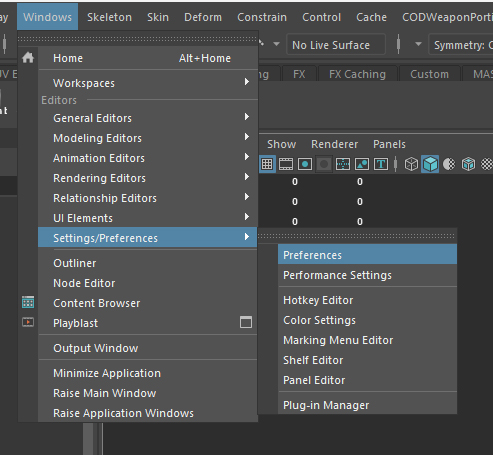Screen dimensions: 493x455
Task: Open the viewport Show menu
Action: pos(281,144)
